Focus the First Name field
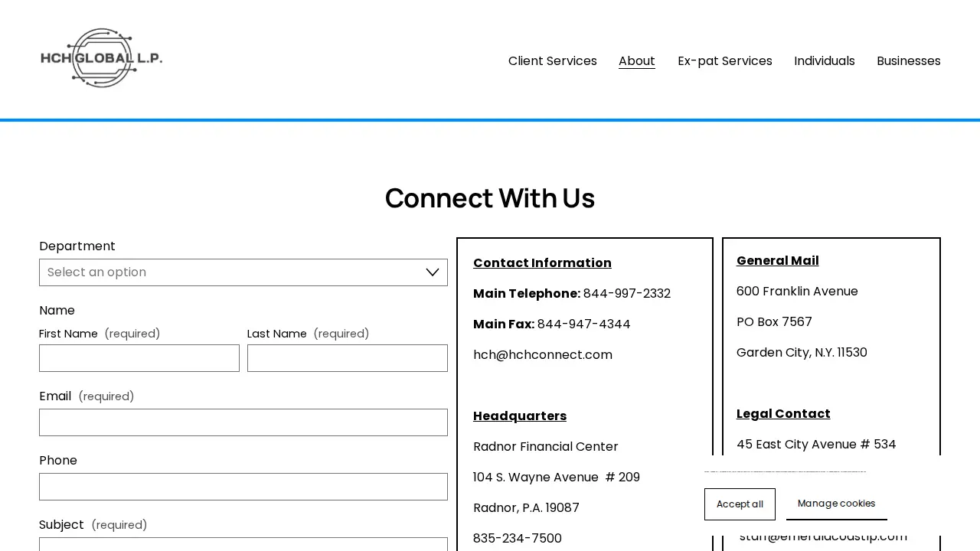Screen dimensions: 980x551 pos(139,358)
